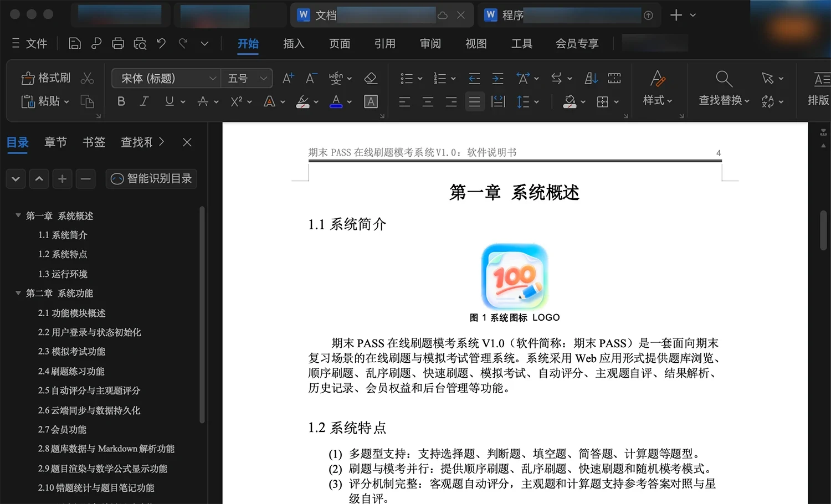Click the eraser clear-formatting icon
This screenshot has width=831, height=504.
tap(371, 78)
